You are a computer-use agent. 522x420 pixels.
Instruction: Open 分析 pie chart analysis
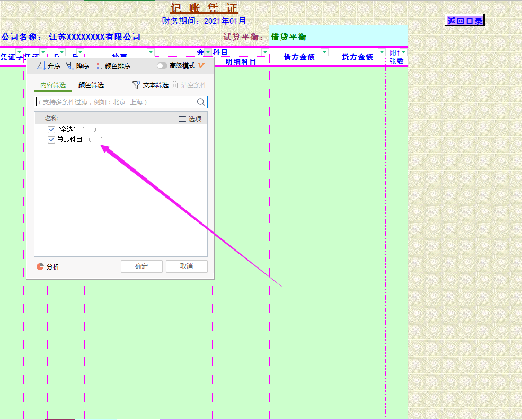coord(48,266)
